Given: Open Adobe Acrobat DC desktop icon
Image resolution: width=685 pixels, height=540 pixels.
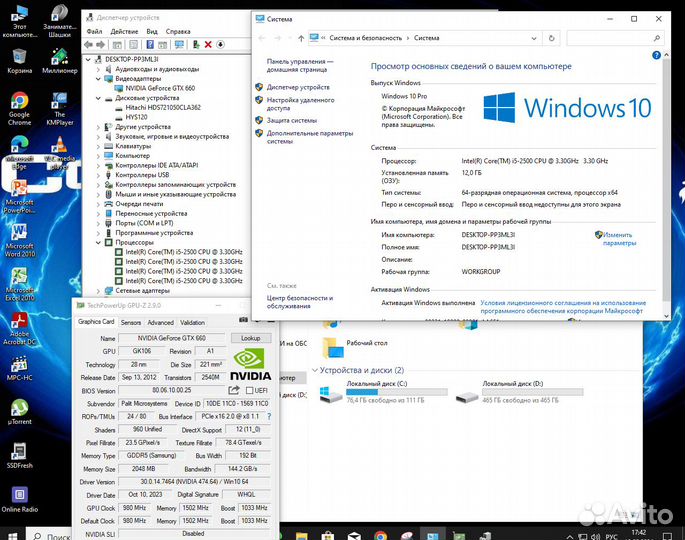Looking at the screenshot, I should click(20, 328).
